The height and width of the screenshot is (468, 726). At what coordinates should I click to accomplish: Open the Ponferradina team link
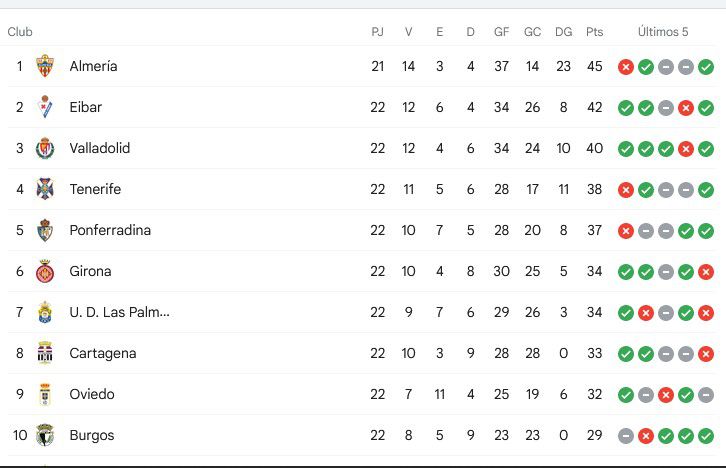point(110,230)
